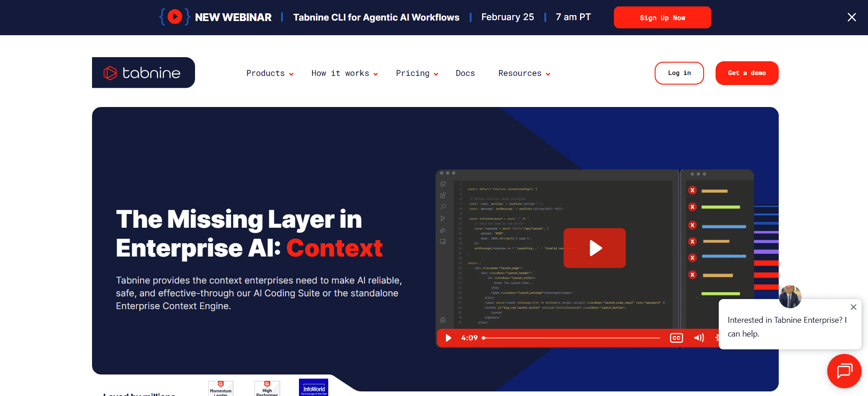Click the InfoWorld award badge
Viewport: 868px width, 396px height.
point(314,387)
